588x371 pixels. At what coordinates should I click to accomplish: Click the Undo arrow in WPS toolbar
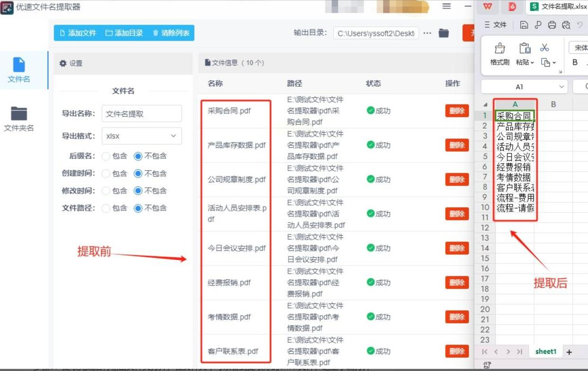click(580, 25)
